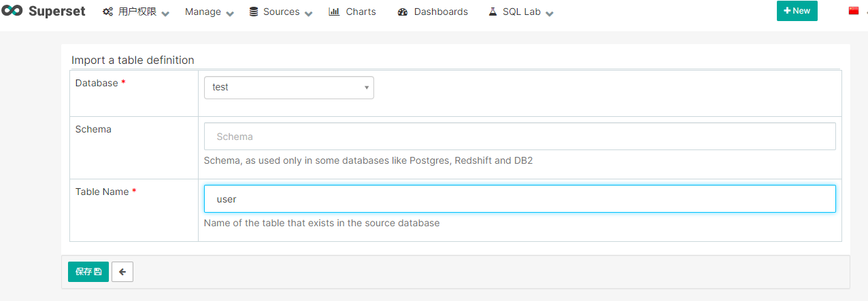
Task: Expand the Manage menu chevron
Action: (230, 14)
